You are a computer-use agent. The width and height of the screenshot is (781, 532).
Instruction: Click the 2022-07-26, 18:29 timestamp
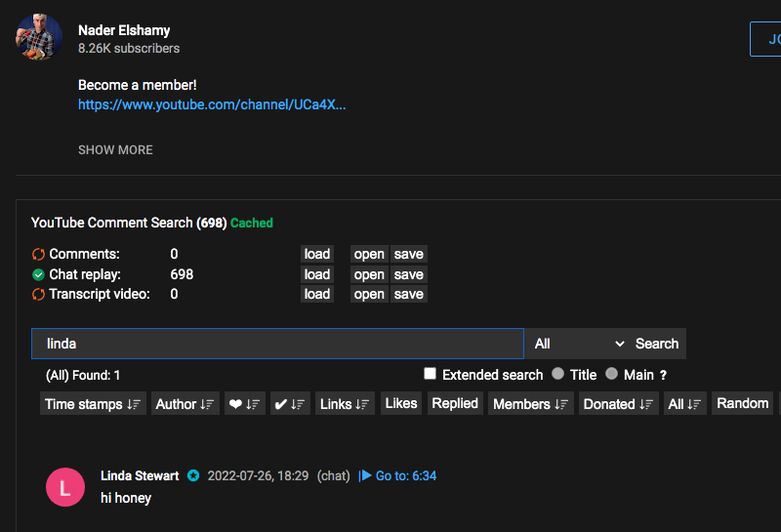[x=258, y=475]
